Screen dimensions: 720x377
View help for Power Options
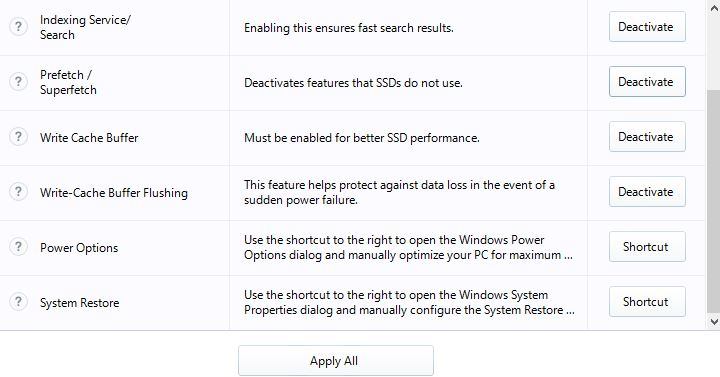coord(18,247)
